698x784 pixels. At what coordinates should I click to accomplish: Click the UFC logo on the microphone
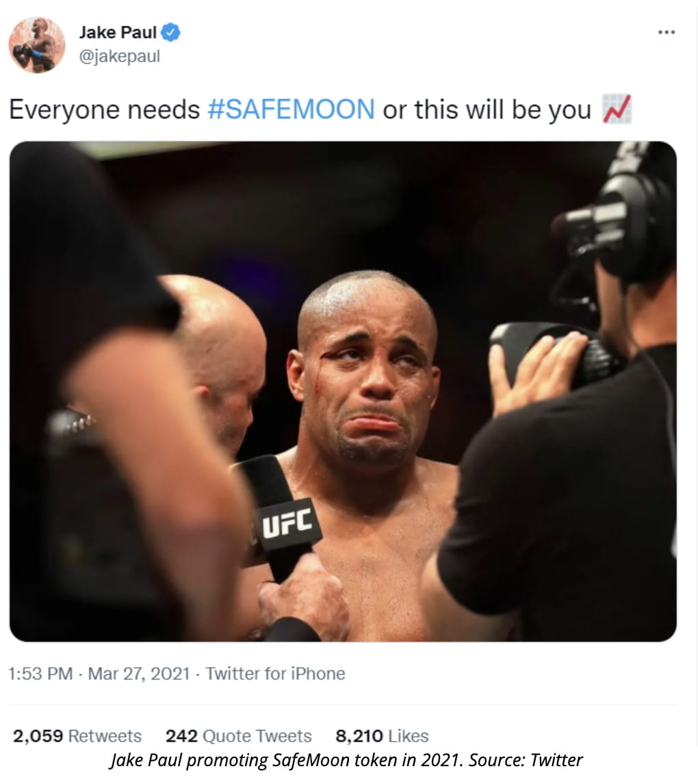(287, 522)
